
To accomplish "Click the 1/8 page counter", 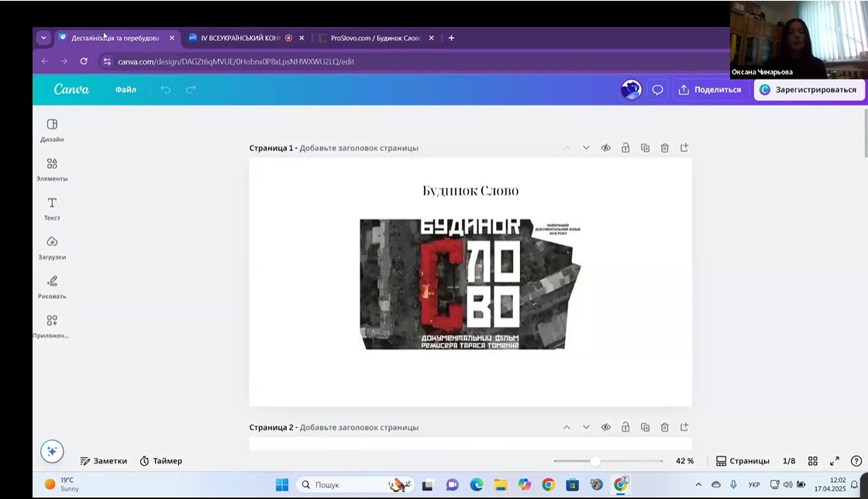I will coord(789,461).
